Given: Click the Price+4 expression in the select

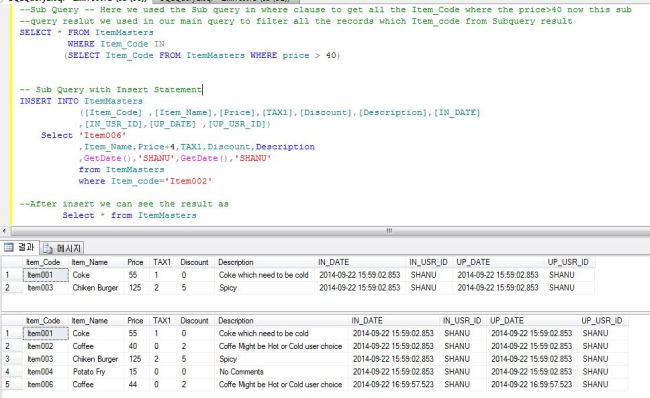Looking at the screenshot, I should [157, 147].
